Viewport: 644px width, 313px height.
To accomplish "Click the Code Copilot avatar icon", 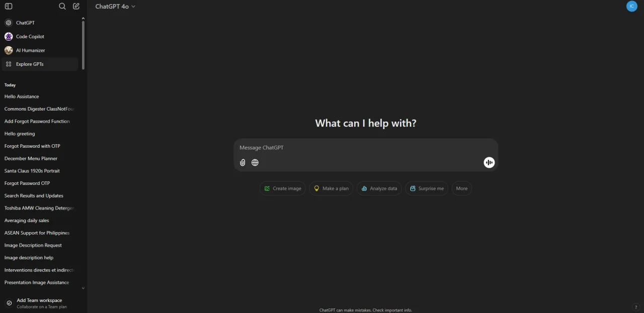I will 9,37.
